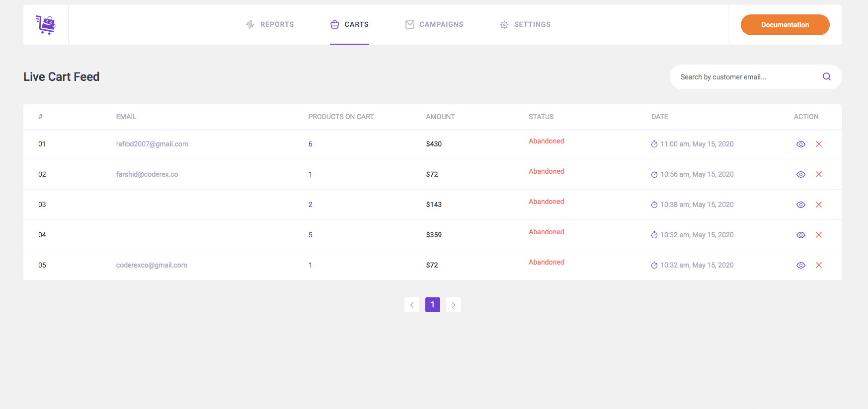Click row number 05

point(42,265)
